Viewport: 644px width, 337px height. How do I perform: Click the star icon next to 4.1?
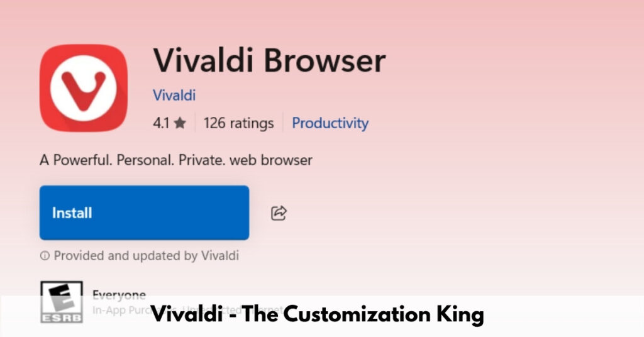click(180, 123)
